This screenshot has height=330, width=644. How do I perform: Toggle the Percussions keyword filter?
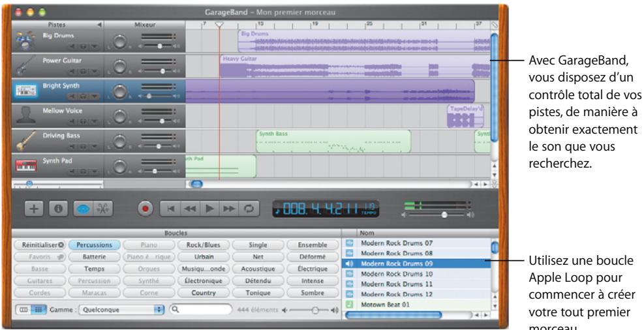(94, 245)
